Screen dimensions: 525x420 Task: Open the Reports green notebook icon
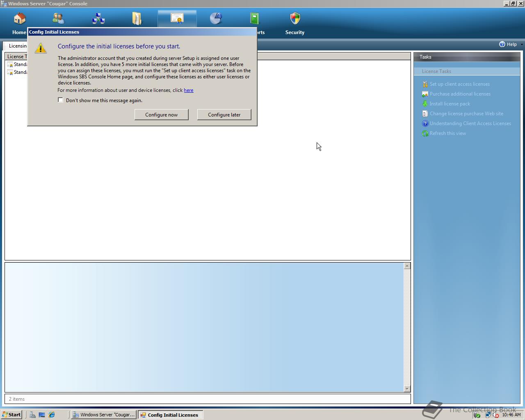[x=255, y=18]
